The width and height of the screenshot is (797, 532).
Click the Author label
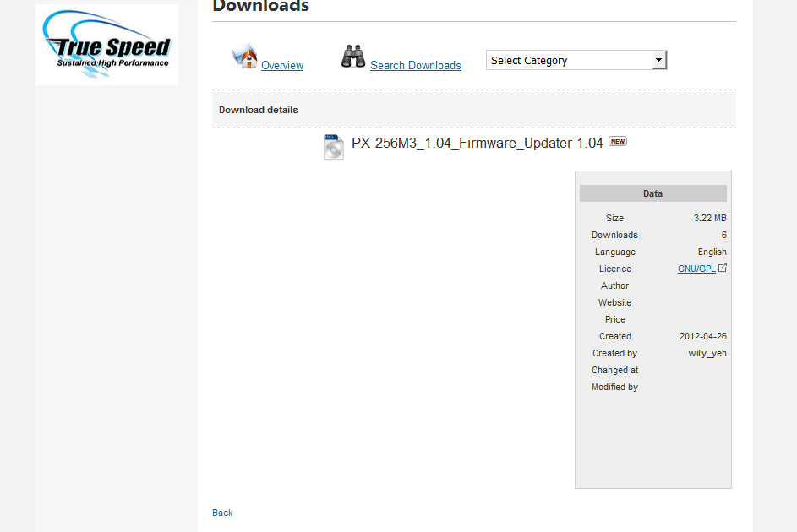tap(615, 285)
